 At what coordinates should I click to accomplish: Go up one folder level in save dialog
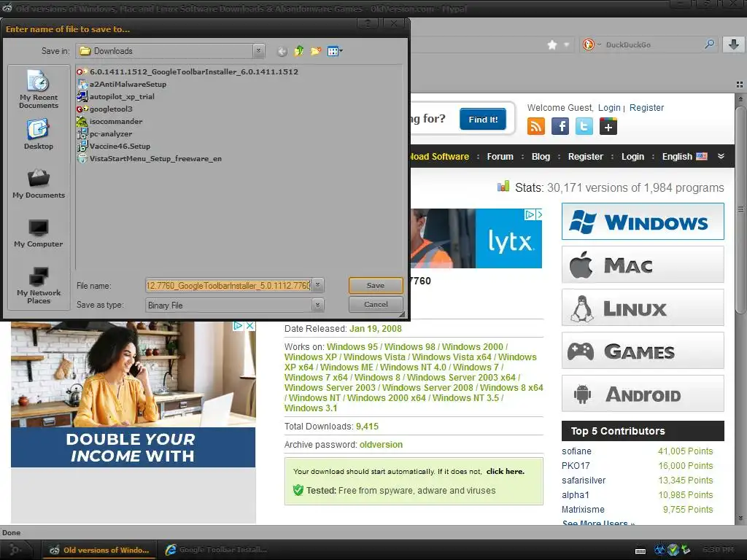pyautogui.click(x=298, y=51)
